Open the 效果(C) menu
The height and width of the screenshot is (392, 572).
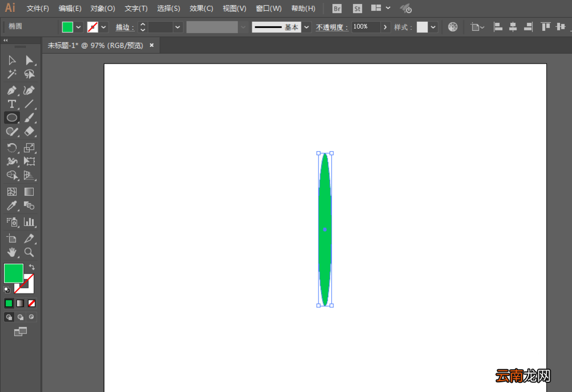[201, 9]
